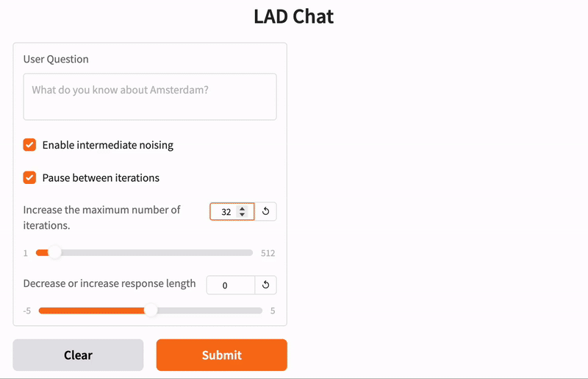The width and height of the screenshot is (588, 379).
Task: Toggle noising via the Enable intermediate noising label
Action: (108, 145)
